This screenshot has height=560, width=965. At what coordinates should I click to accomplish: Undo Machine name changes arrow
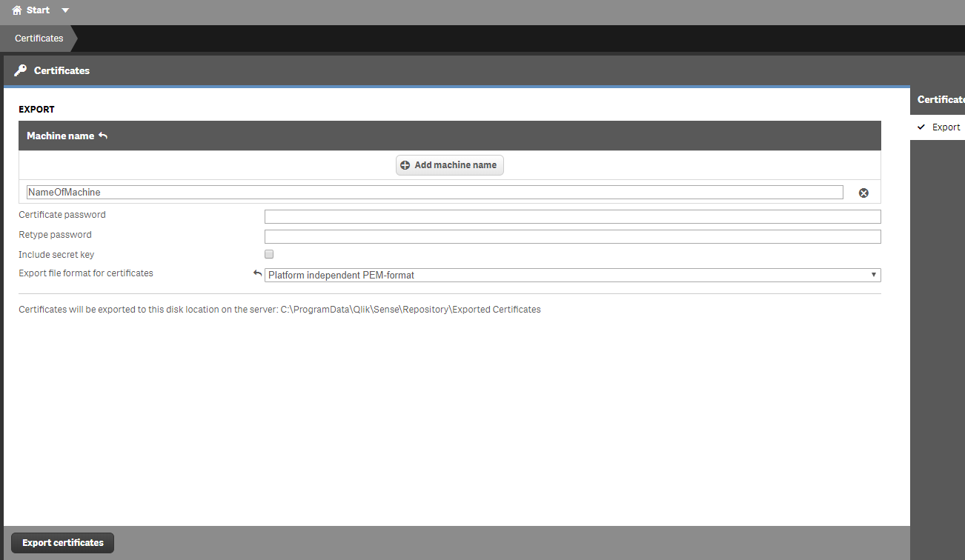[103, 136]
